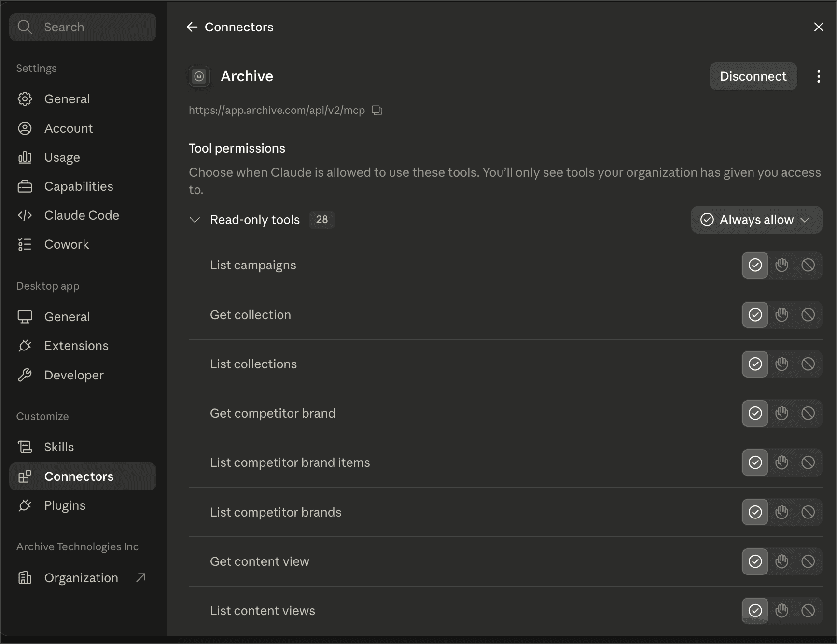Click the Developer wrench icon
The image size is (837, 644).
click(25, 375)
